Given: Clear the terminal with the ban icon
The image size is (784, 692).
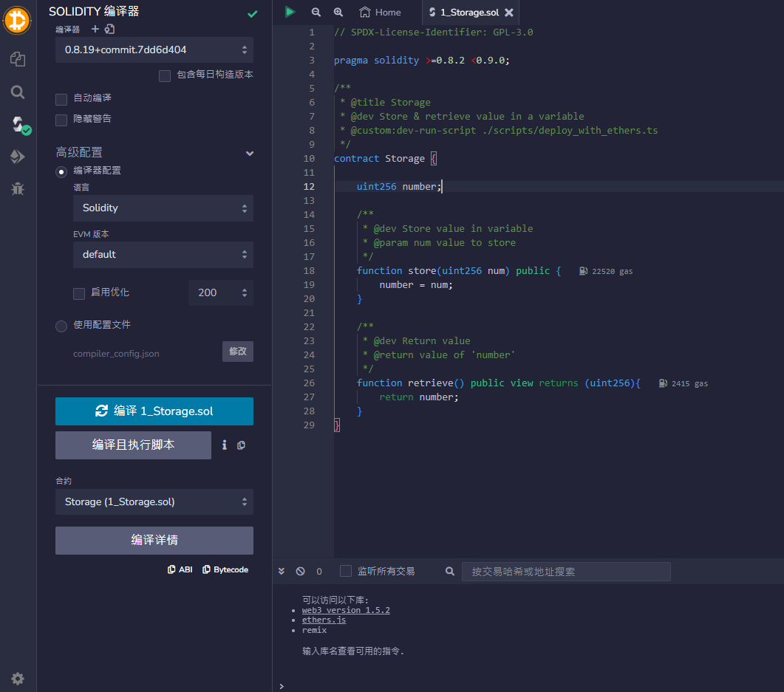Looking at the screenshot, I should [x=301, y=571].
